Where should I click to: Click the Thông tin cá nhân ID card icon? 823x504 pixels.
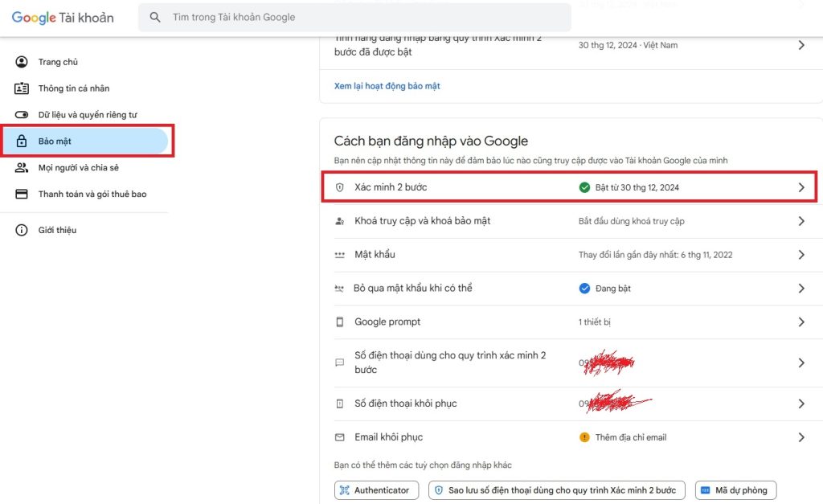pos(22,88)
